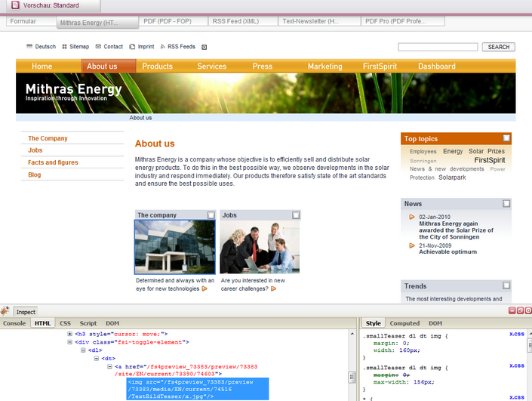Open 'Achievable optimum' news headline
Viewport: 532px width, 401px height.
pyautogui.click(x=447, y=251)
